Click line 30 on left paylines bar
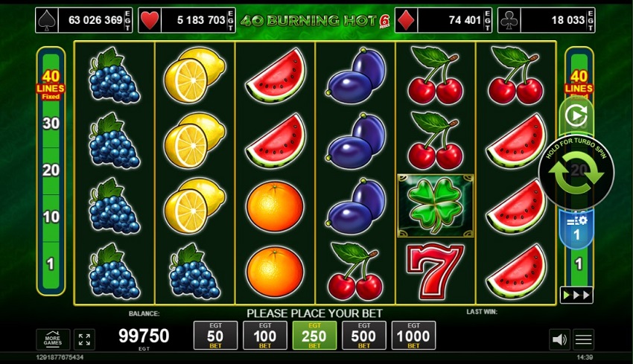The height and width of the screenshot is (364, 633). [51, 124]
